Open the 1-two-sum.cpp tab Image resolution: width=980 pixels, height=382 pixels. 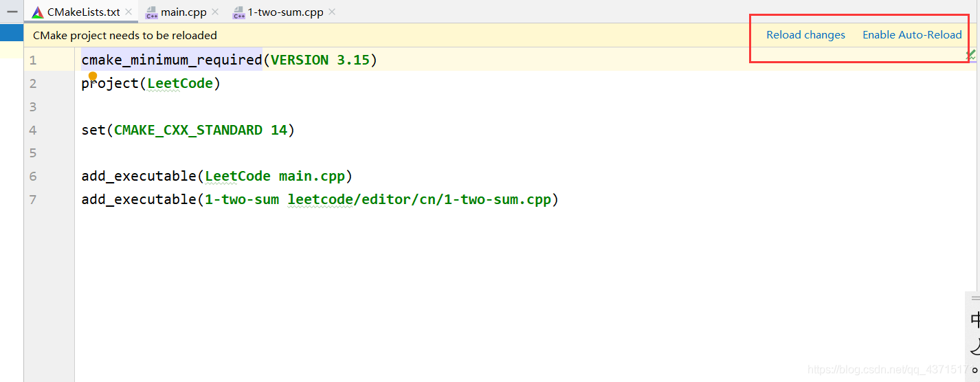click(285, 12)
